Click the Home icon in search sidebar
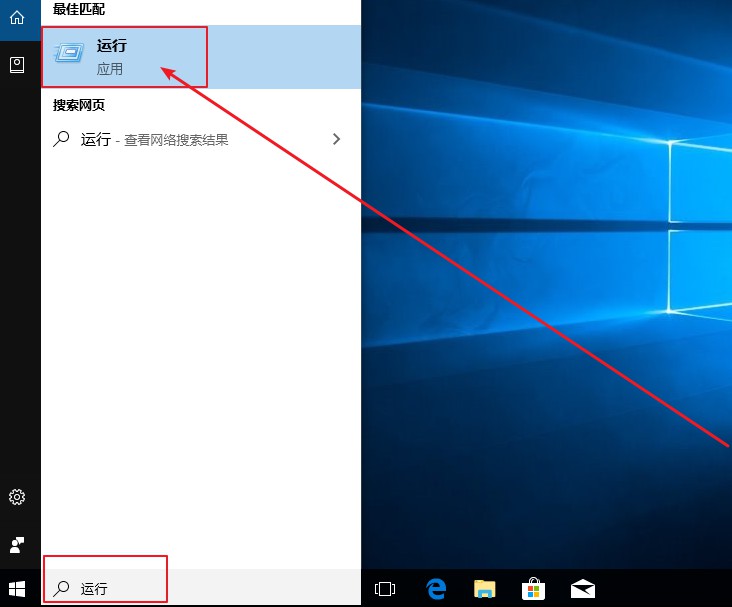Viewport: 732px width, 607px height. 17,18
